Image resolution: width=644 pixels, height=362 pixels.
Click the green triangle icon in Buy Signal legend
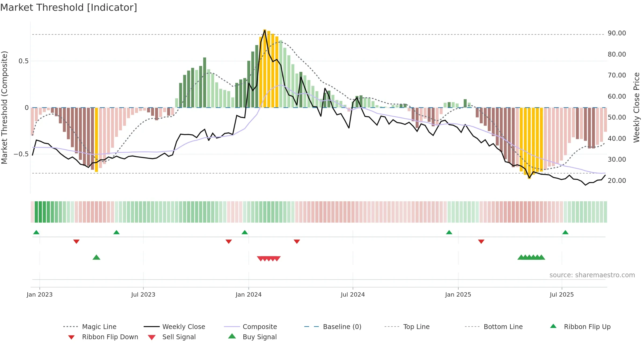pyautogui.click(x=232, y=336)
